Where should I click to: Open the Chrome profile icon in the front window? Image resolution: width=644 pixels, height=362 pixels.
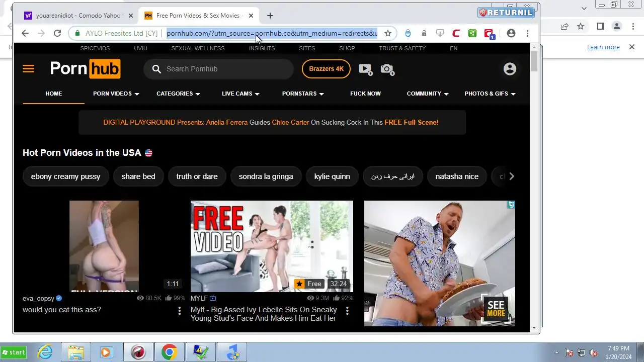(511, 33)
